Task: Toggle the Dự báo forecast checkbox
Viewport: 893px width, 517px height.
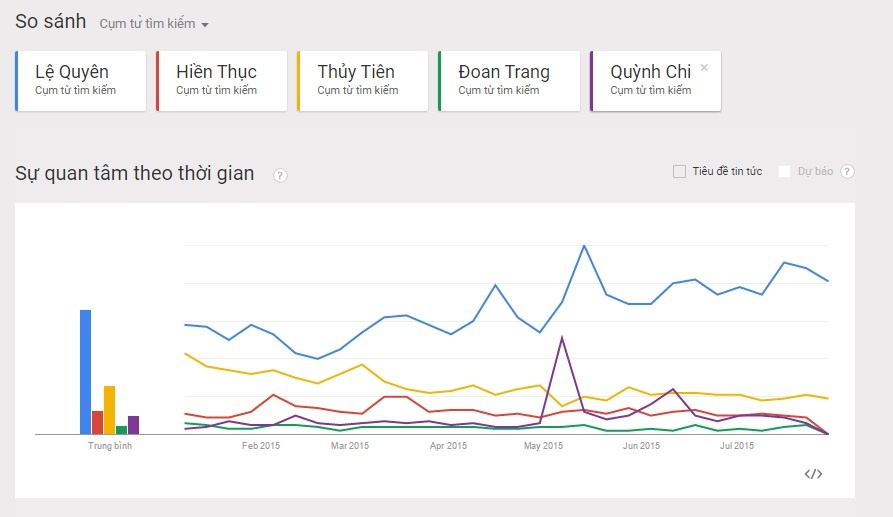Action: coord(785,172)
